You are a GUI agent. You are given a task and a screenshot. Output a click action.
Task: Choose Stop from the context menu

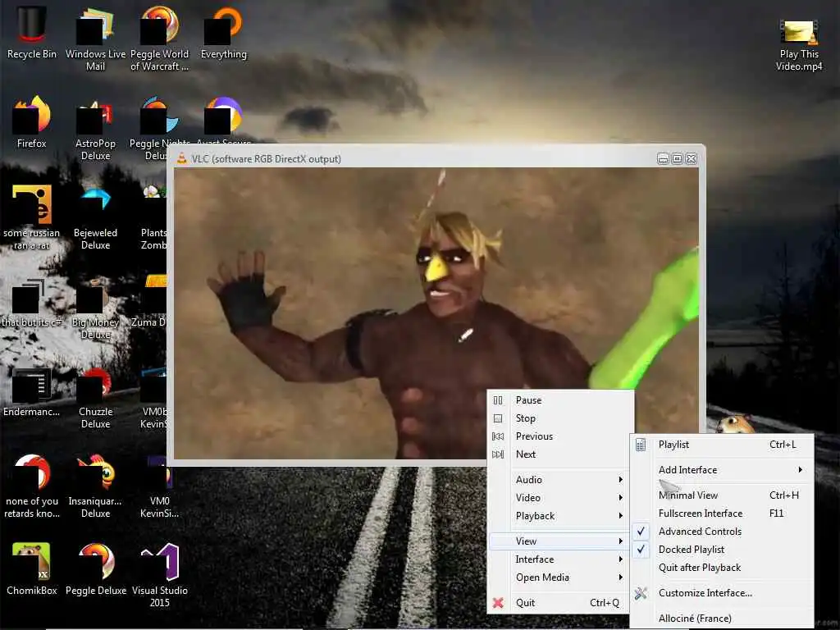coord(560,418)
